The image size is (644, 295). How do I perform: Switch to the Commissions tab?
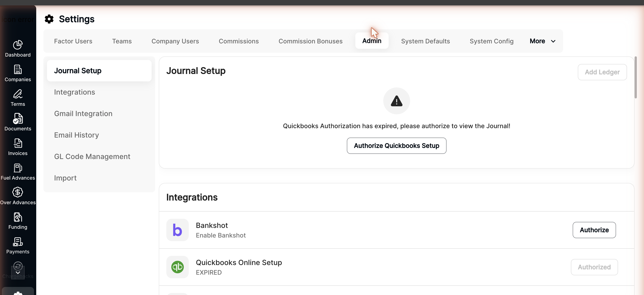[x=239, y=41]
